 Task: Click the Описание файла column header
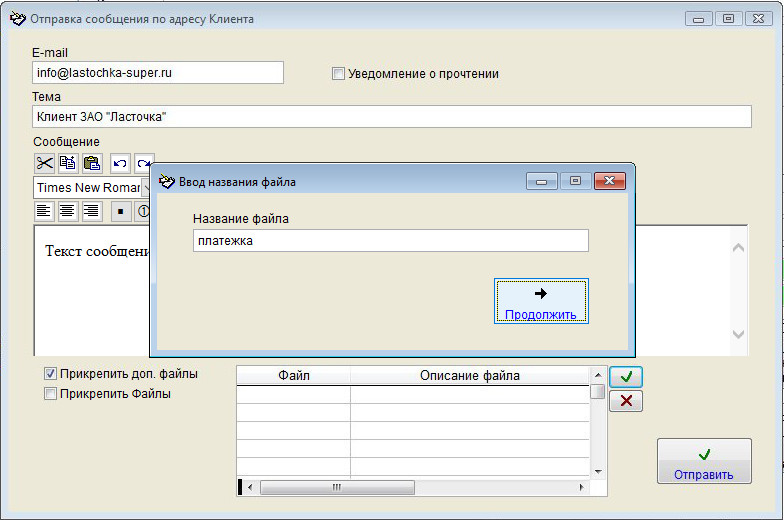click(x=470, y=376)
